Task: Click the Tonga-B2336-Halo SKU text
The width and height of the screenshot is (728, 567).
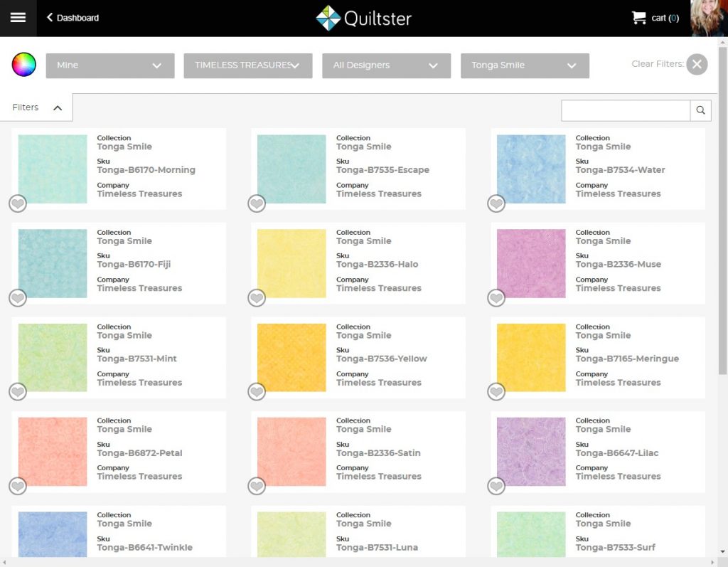Action: click(377, 265)
